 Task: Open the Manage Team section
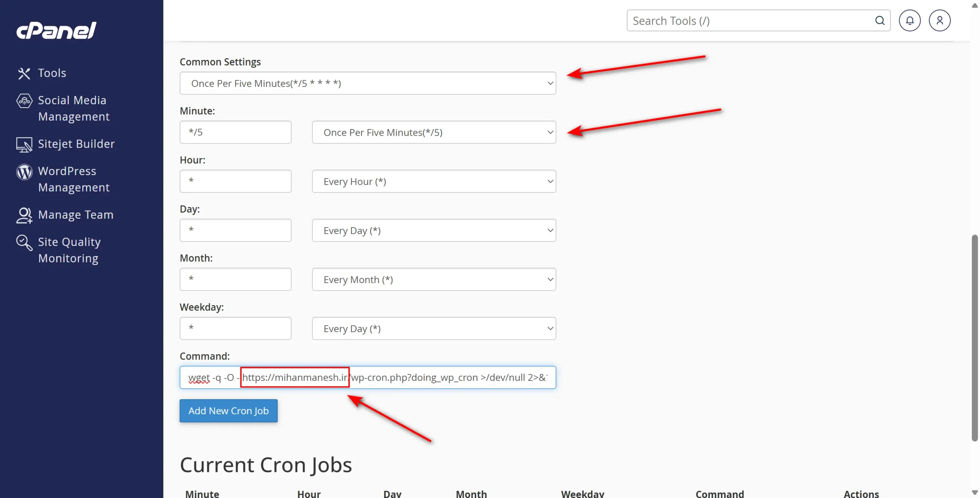[x=75, y=215]
